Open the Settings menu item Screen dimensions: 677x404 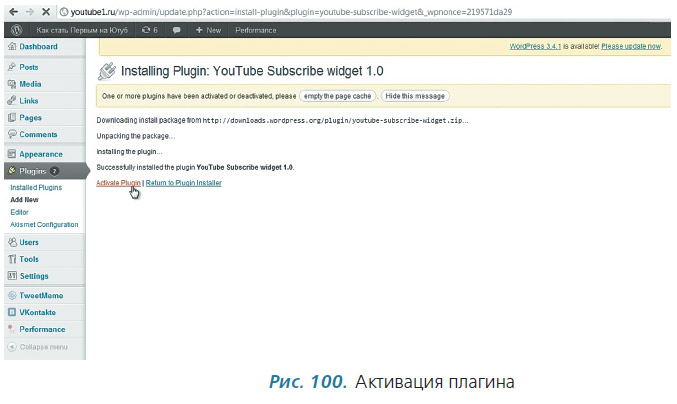click(34, 276)
